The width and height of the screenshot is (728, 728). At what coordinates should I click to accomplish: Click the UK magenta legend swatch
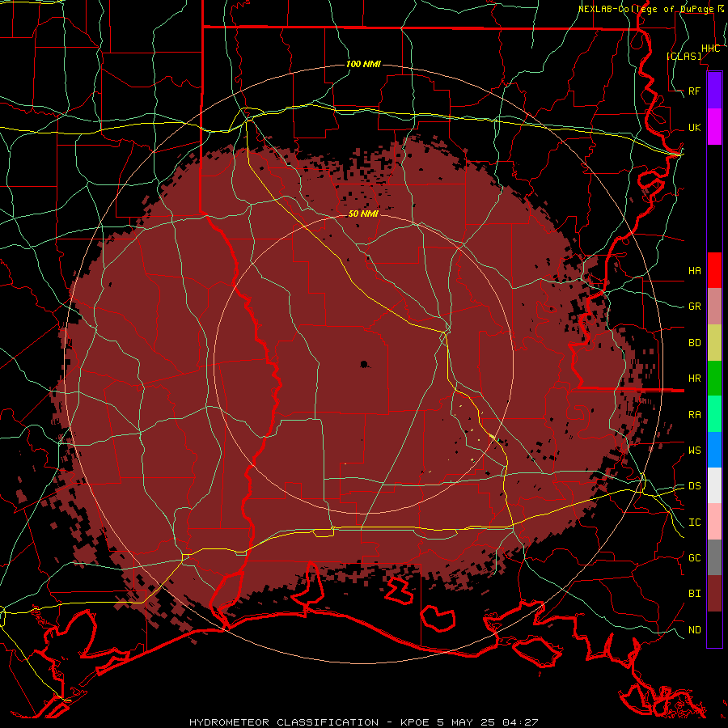tap(714, 127)
